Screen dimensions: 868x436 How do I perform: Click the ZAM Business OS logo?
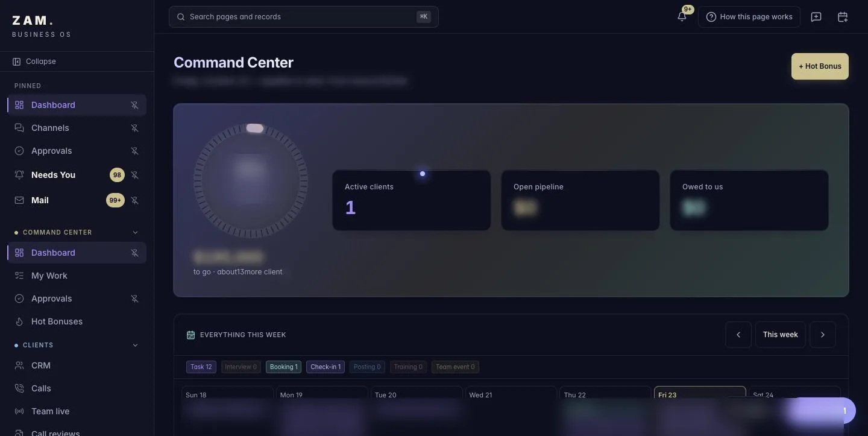tap(42, 27)
